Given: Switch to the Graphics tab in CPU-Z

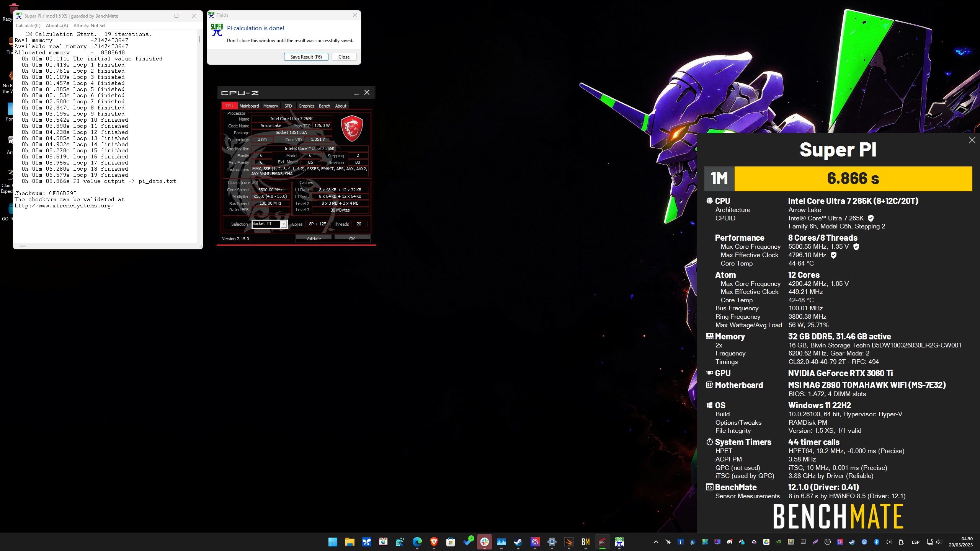Looking at the screenshot, I should point(306,106).
